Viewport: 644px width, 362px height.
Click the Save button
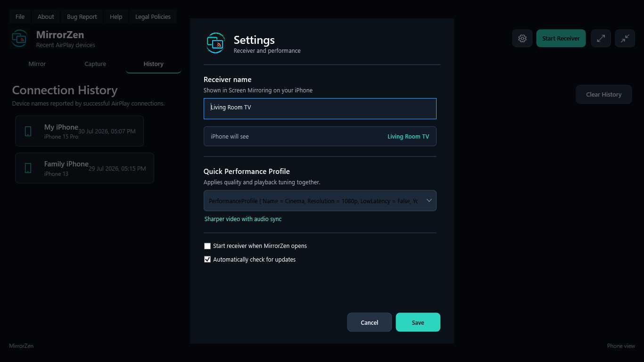[418, 322]
